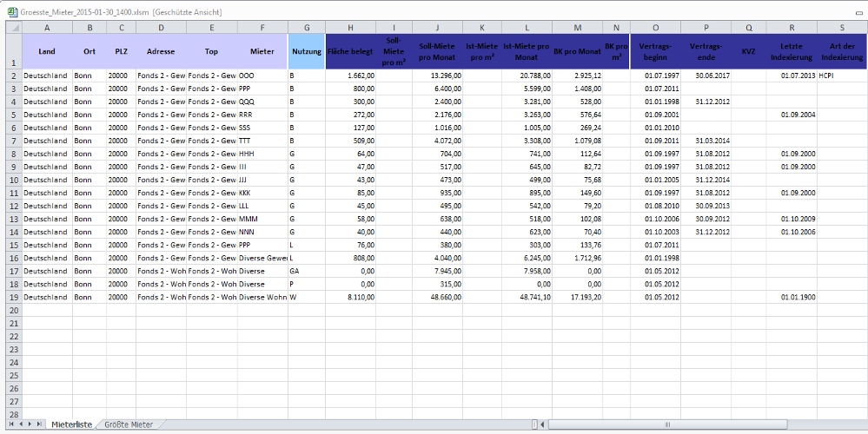The image size is (868, 434).
Task: Click the Vertragsbeginn header cell
Action: (x=655, y=51)
